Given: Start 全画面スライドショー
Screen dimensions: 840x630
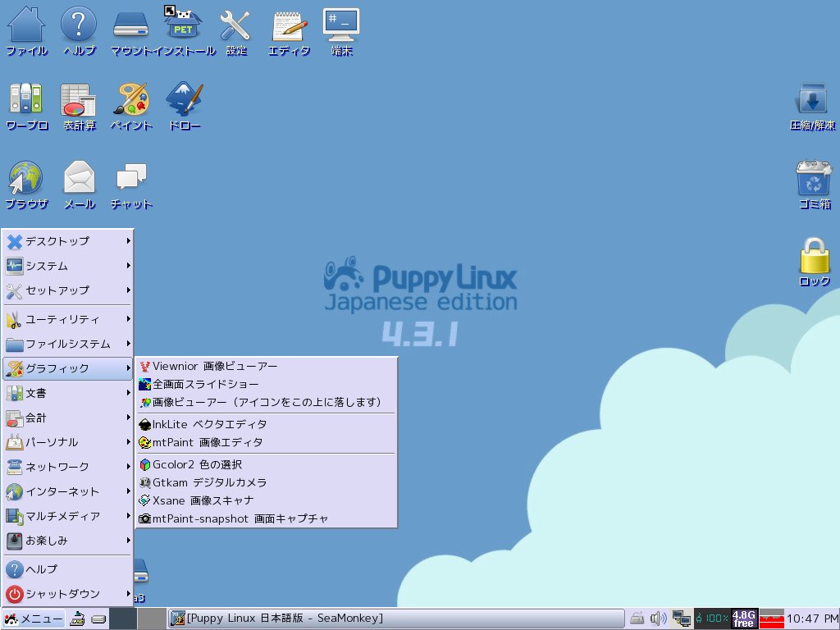Looking at the screenshot, I should [267, 384].
